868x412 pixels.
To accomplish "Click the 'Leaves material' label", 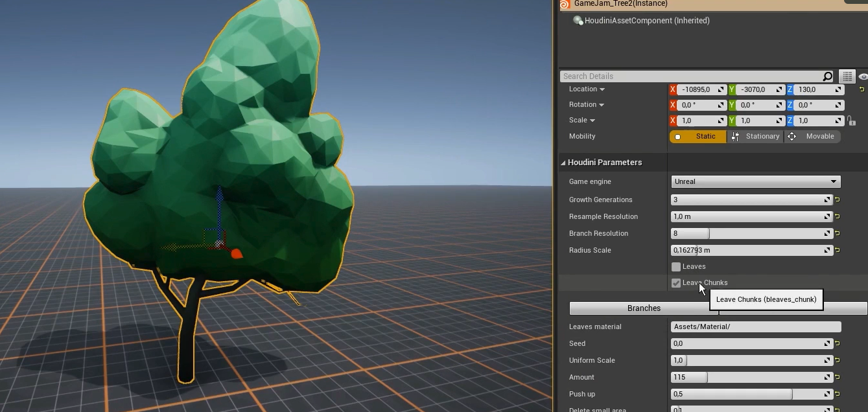I will pos(595,326).
